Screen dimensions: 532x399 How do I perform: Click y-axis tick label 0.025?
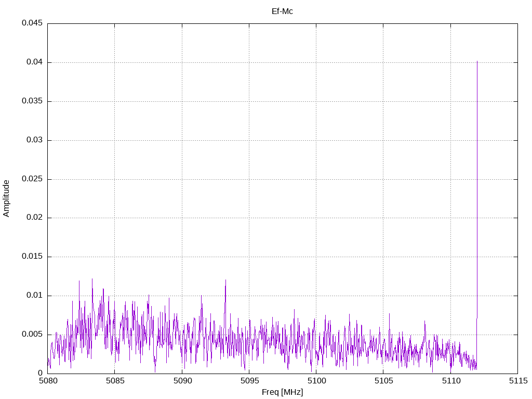(x=32, y=179)
